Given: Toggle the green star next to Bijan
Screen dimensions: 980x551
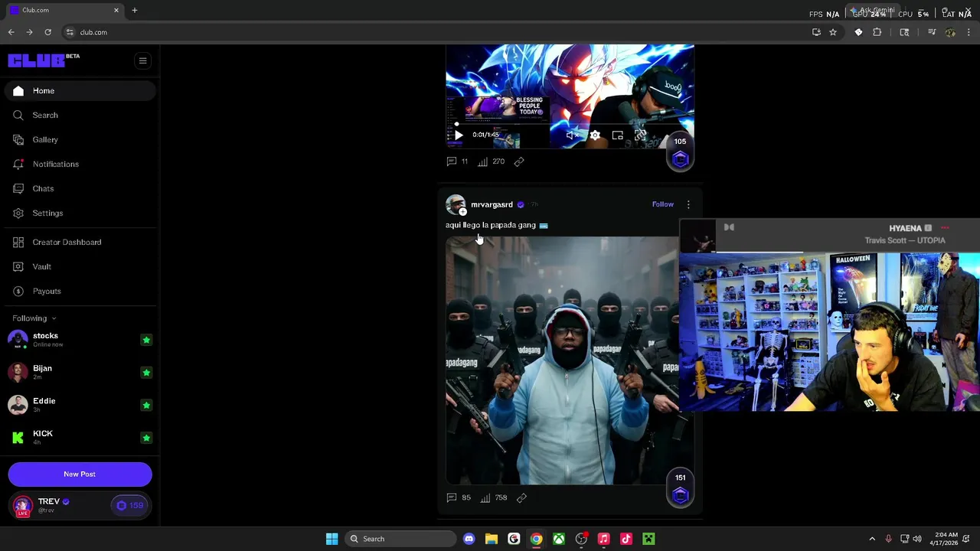Looking at the screenshot, I should [x=146, y=373].
